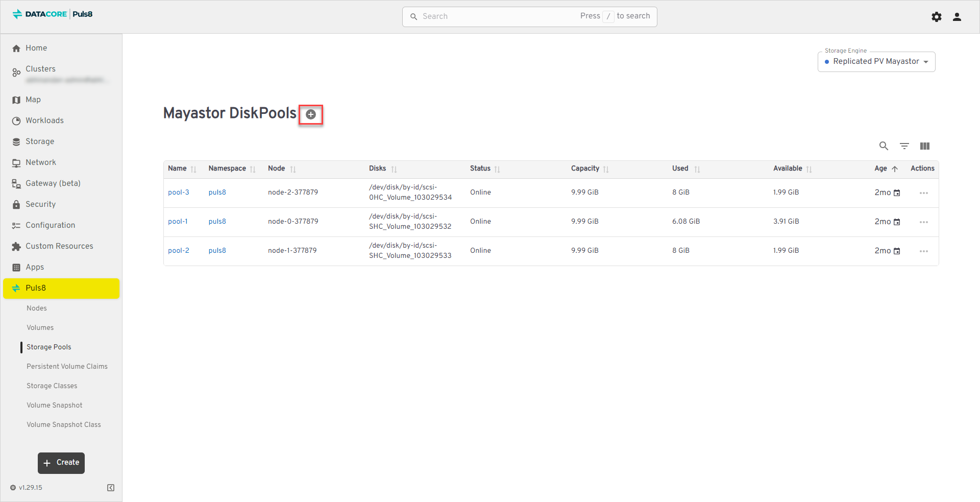
Task: Open actions menu for pool-3 row
Action: 923,193
